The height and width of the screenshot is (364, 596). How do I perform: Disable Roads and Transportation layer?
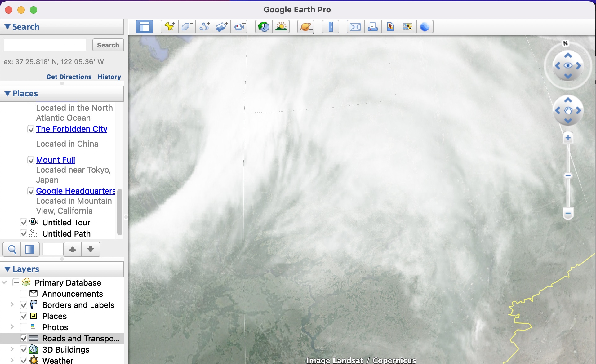click(x=24, y=338)
